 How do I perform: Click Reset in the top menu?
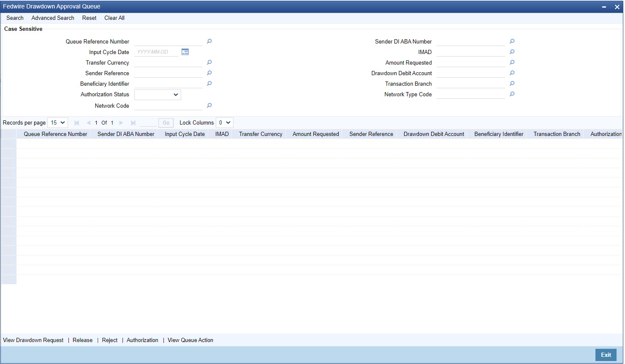click(89, 18)
